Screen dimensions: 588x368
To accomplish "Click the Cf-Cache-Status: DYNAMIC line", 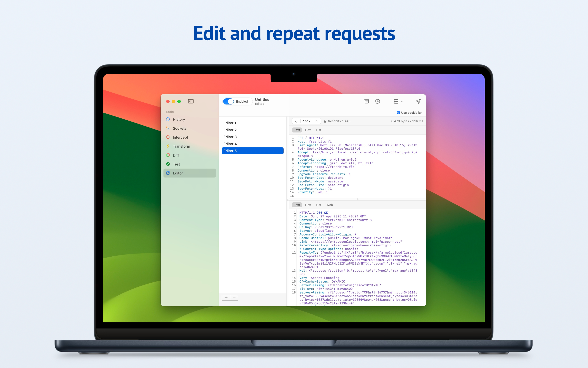I will [322, 282].
